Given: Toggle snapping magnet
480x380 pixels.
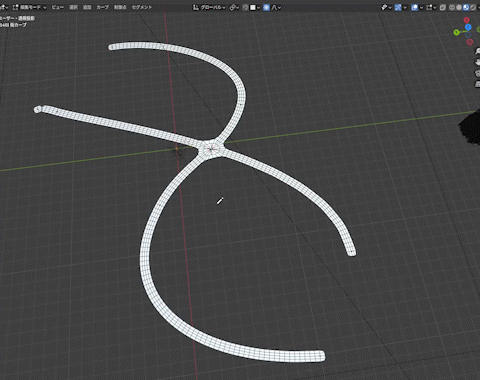Looking at the screenshot, I should [245, 7].
